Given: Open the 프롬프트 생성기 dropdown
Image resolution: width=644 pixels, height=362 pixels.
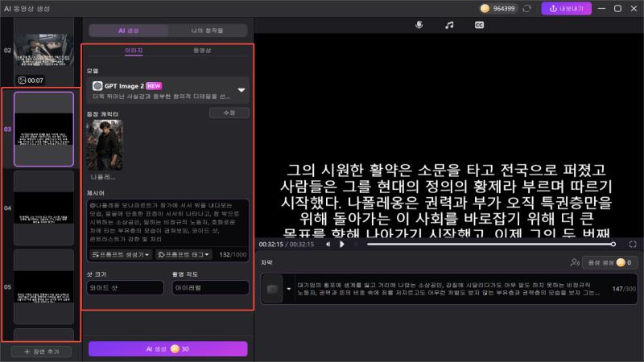Looking at the screenshot, I should tap(121, 254).
